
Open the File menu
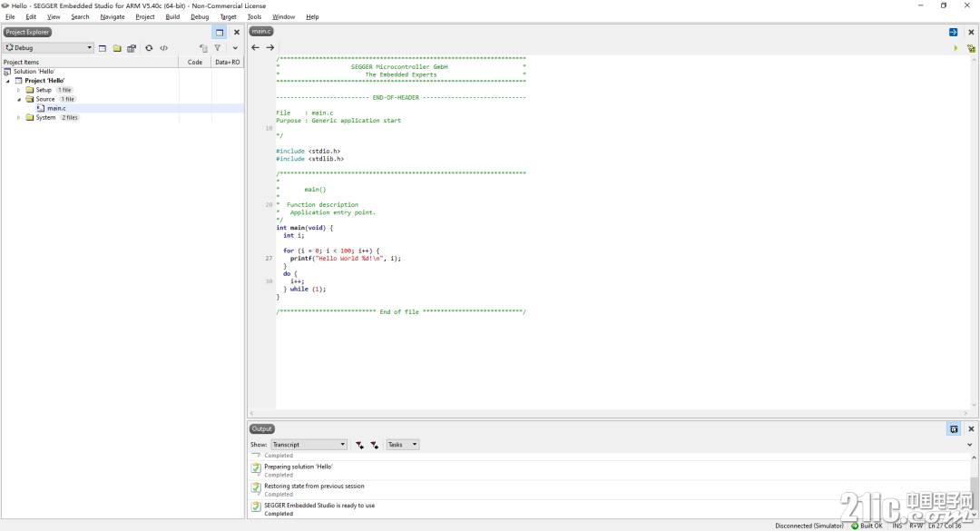pos(10,17)
